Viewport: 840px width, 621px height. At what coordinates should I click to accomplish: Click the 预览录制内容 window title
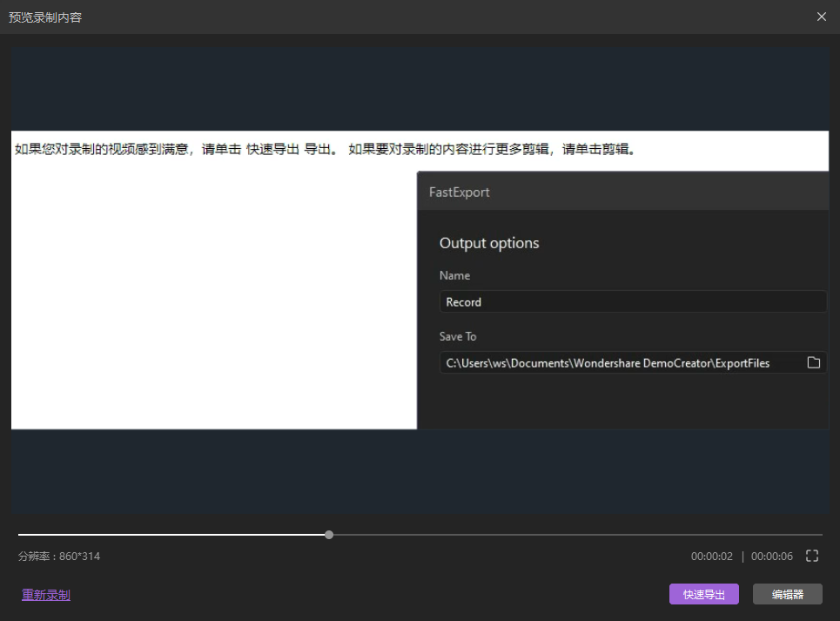(45, 17)
